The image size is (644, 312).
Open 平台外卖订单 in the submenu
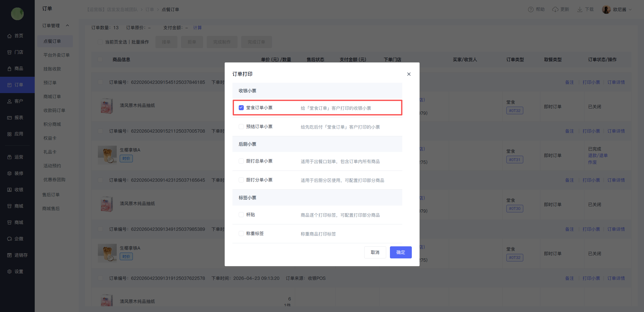(56, 55)
